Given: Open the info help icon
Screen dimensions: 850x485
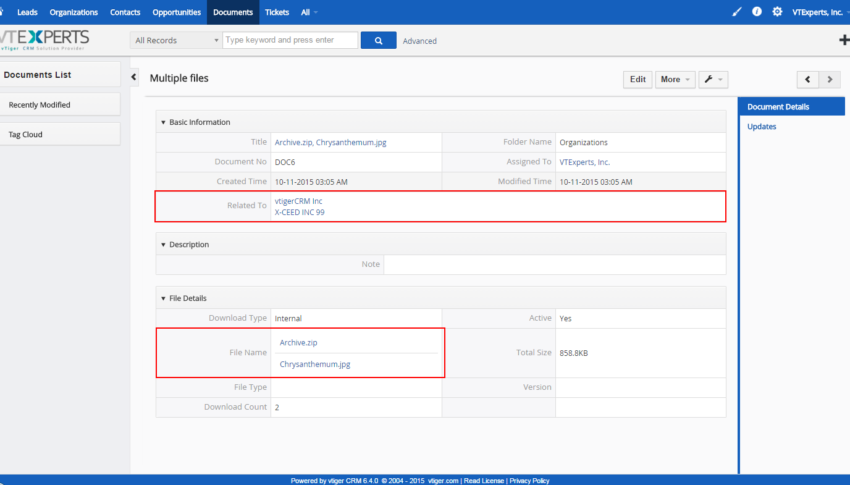Looking at the screenshot, I should click(x=757, y=11).
